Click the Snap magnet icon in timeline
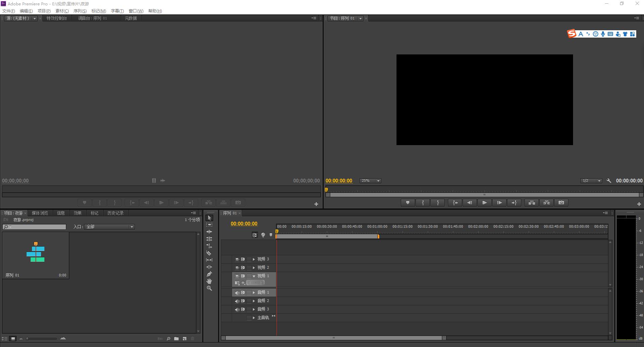The image size is (644, 347). (255, 235)
